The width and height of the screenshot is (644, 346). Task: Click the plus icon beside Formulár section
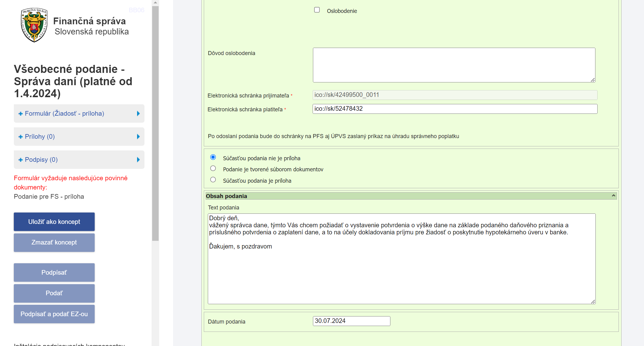[x=21, y=114]
